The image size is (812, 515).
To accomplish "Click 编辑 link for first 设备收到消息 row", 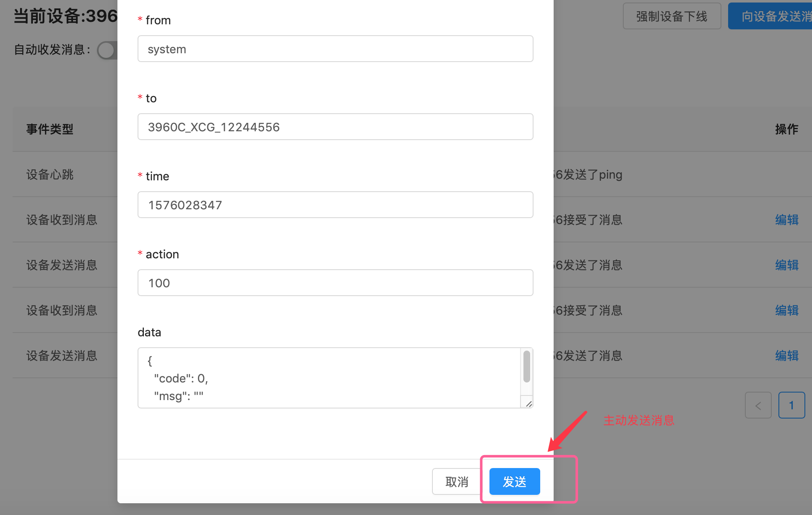I will click(x=786, y=220).
